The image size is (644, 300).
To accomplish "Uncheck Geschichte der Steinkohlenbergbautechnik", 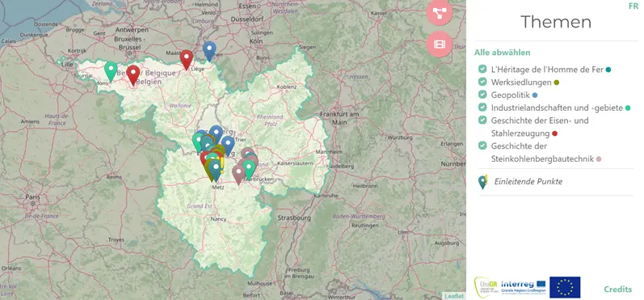I will 482,146.
